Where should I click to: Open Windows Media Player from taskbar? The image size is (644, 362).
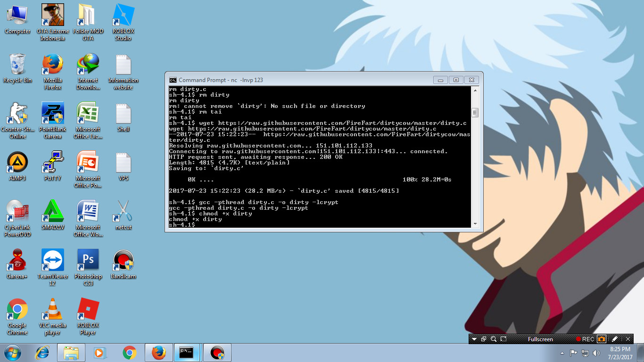click(x=99, y=353)
